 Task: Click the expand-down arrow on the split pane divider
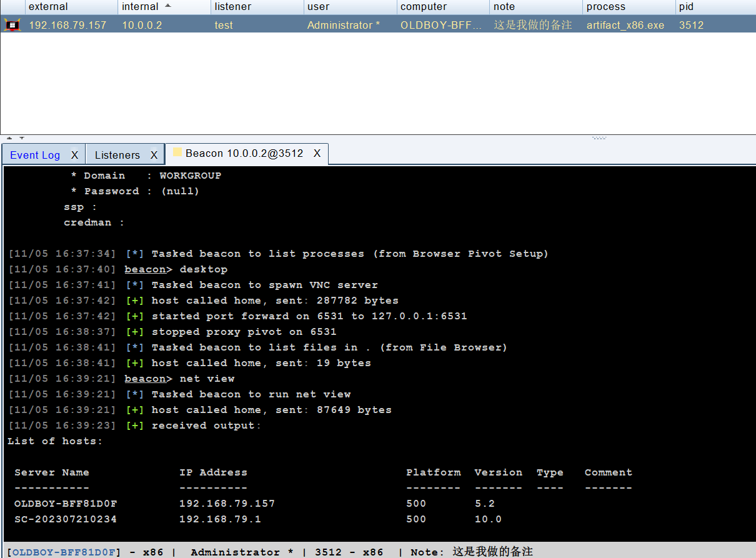click(x=22, y=138)
